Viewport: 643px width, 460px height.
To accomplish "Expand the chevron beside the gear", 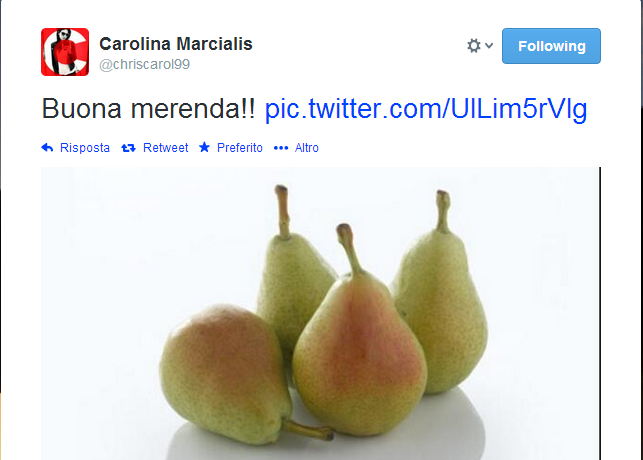I will 489,45.
